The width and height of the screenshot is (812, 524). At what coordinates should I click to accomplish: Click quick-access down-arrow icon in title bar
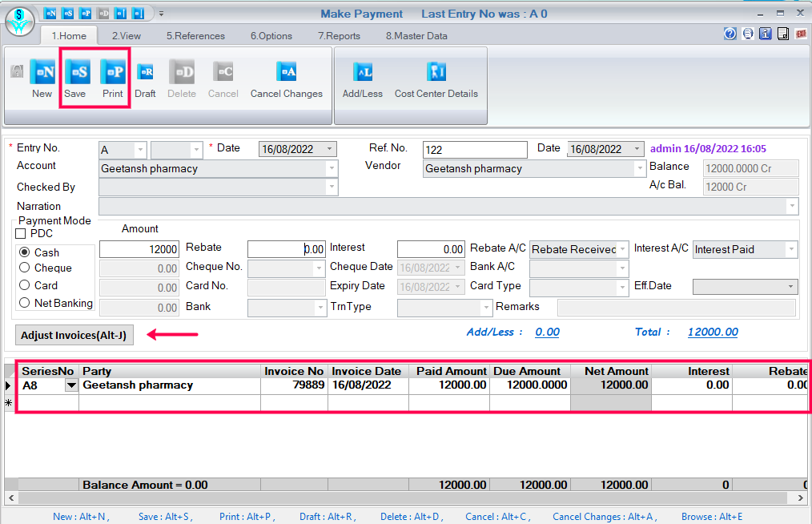coord(139,14)
